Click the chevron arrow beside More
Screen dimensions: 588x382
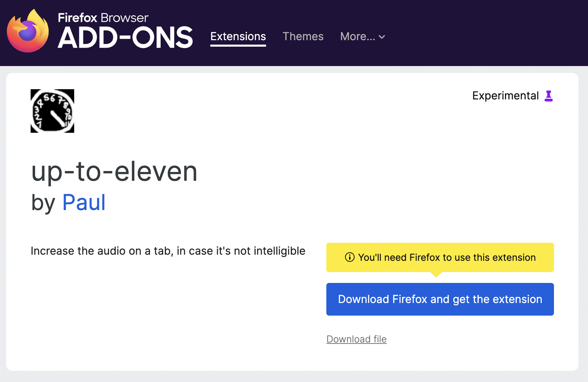382,37
